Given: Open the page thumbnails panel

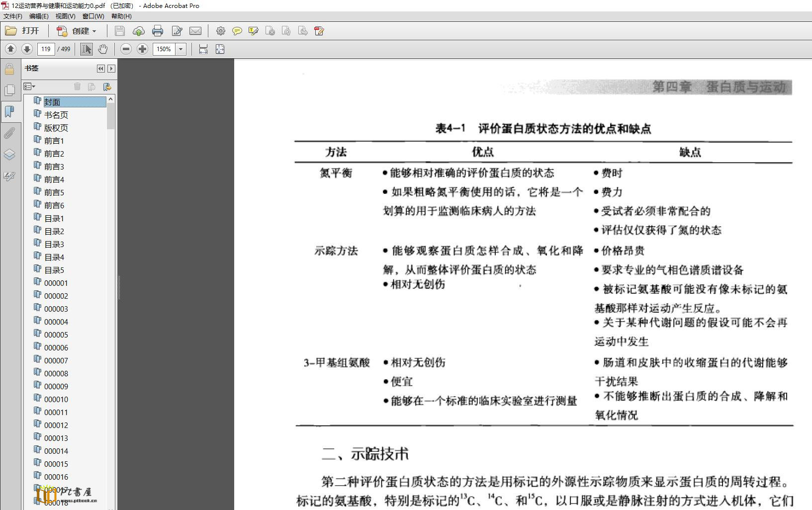Looking at the screenshot, I should pos(9,90).
